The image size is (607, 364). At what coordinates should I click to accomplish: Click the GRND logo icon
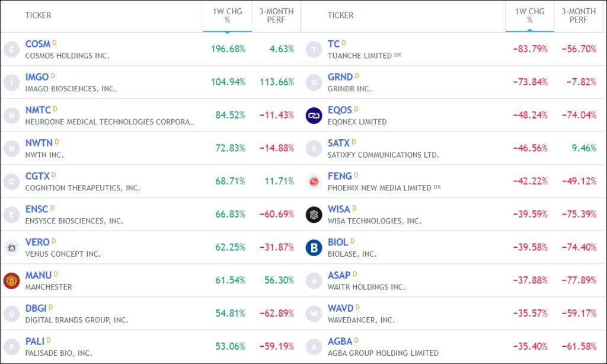click(314, 82)
